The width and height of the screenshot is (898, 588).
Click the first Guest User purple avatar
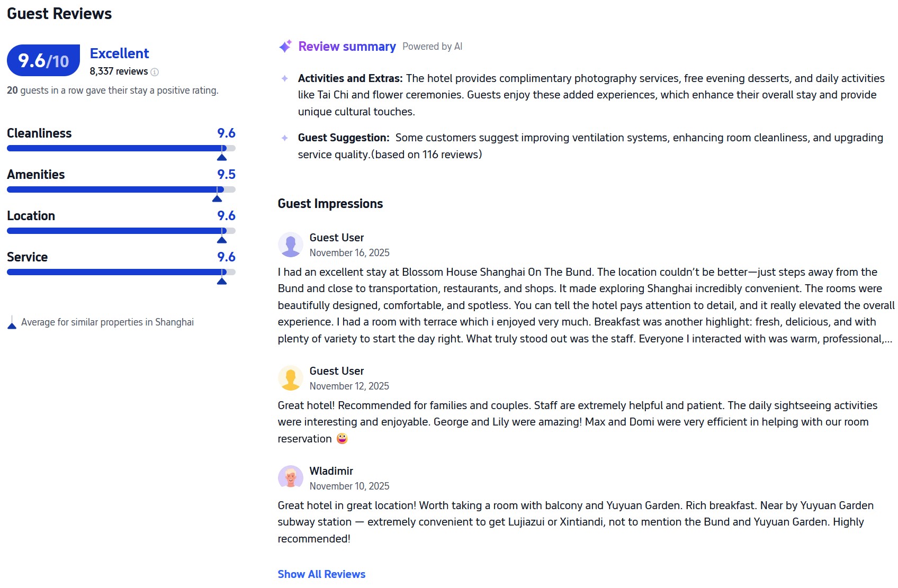(290, 245)
